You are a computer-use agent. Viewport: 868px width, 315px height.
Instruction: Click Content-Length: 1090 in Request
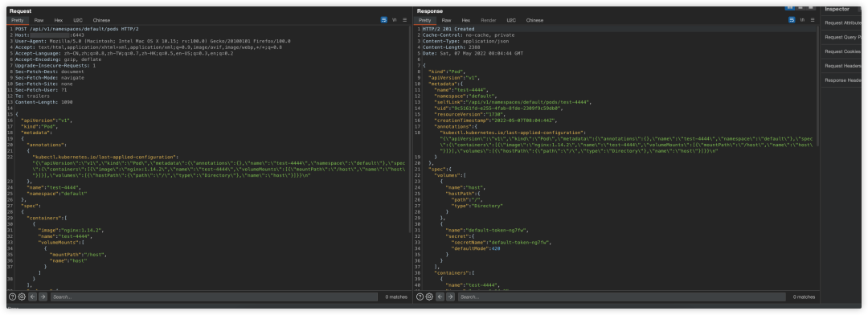(x=43, y=102)
